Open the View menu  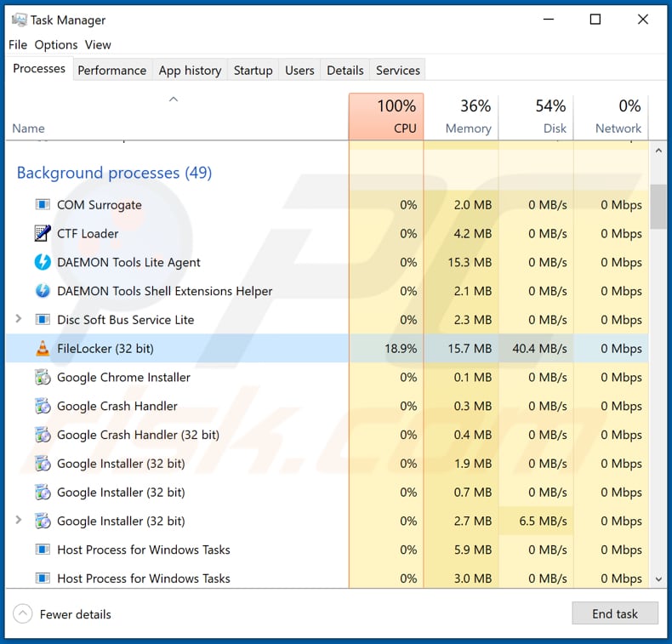pyautogui.click(x=98, y=44)
